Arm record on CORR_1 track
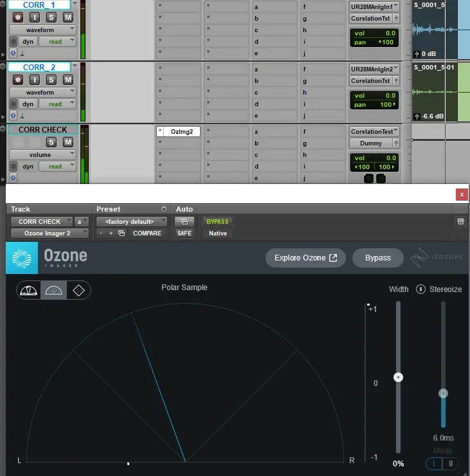The width and height of the screenshot is (470, 476). click(18, 17)
